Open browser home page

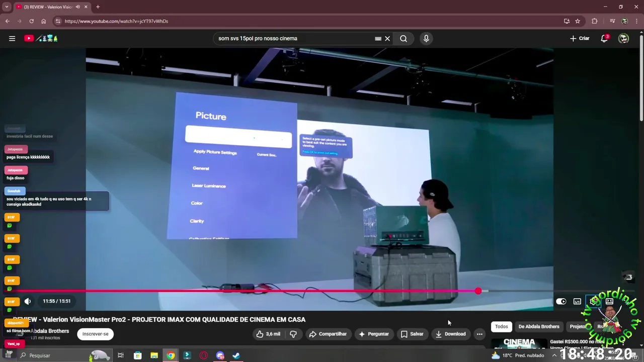(43, 21)
